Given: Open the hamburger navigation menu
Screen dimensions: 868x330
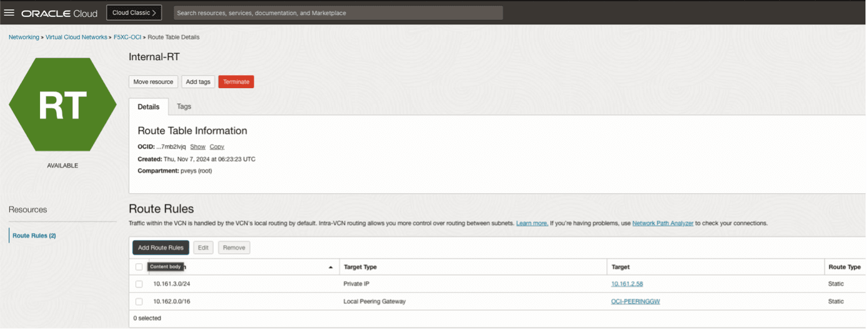Looking at the screenshot, I should pos(9,12).
